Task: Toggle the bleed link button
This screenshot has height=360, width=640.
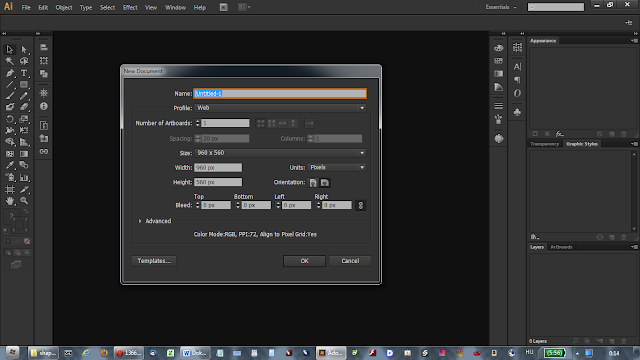Action: tap(360, 205)
